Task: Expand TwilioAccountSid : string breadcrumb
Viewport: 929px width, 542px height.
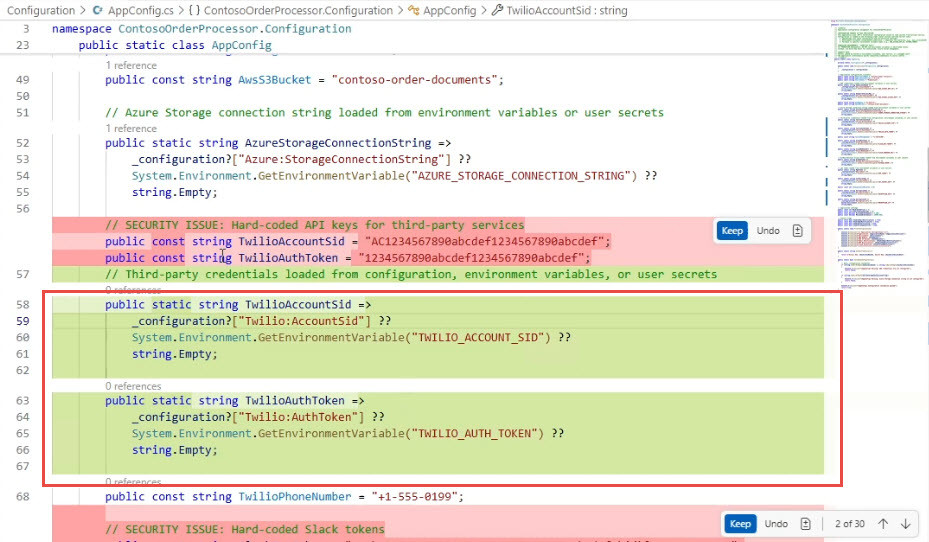Action: pos(567,10)
